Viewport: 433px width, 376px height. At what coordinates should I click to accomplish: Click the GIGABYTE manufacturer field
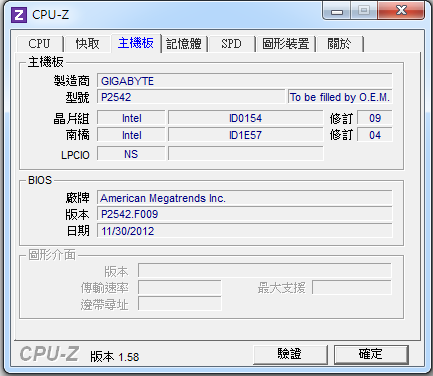pyautogui.click(x=245, y=81)
